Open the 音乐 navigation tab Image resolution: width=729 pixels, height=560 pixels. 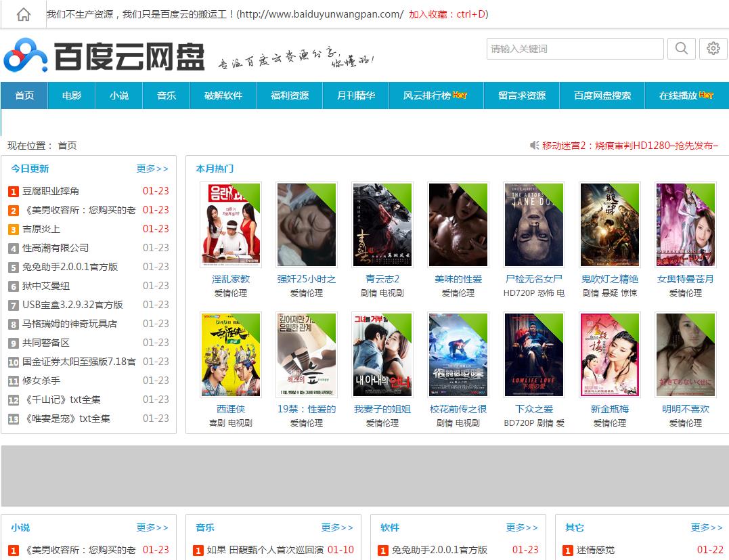pos(167,95)
